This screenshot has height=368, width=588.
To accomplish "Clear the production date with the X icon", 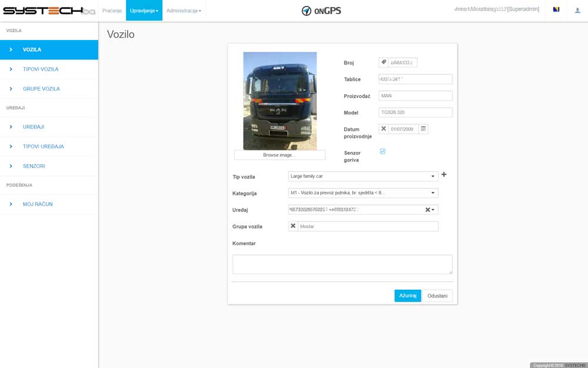I will (383, 129).
